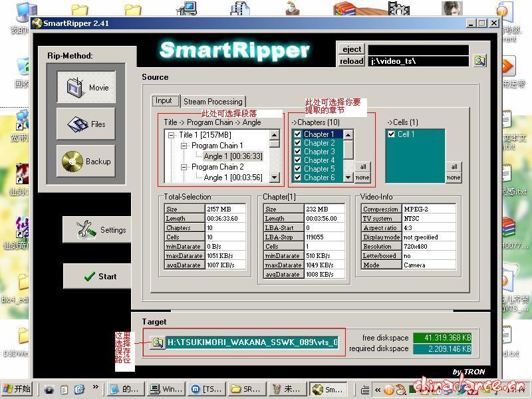Collapse the Program Chain 1 node
Image resolution: width=532 pixels, height=399 pixels.
184,146
